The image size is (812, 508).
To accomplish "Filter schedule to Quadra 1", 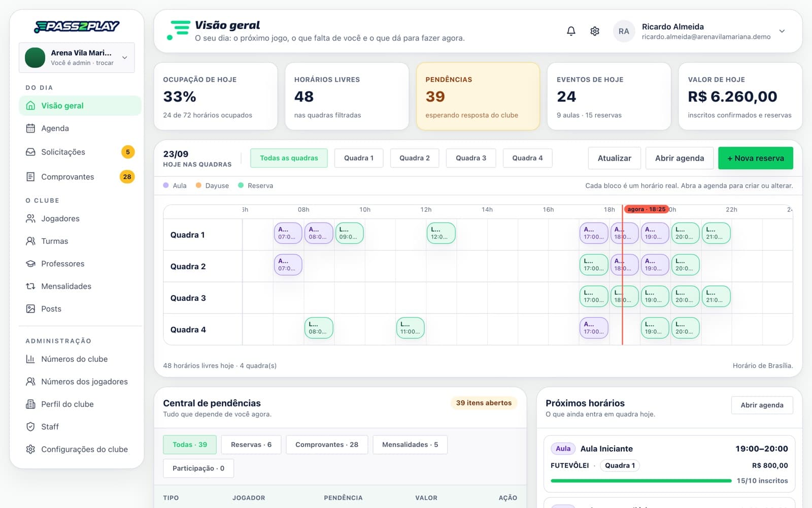I will [359, 158].
